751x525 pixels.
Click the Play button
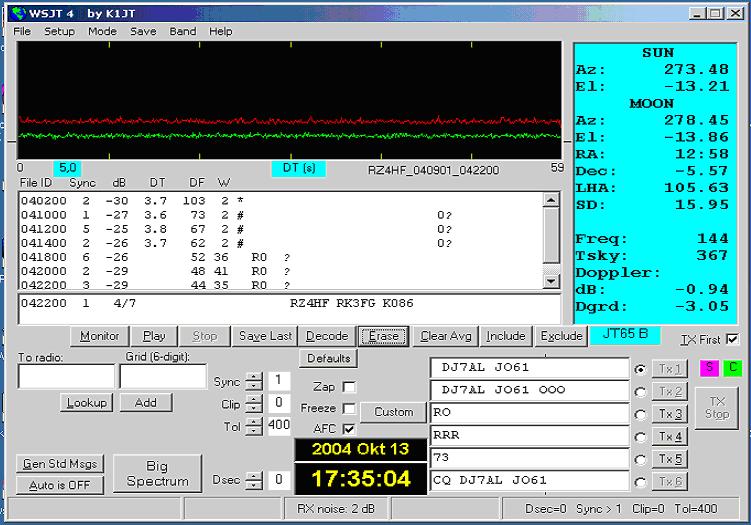point(154,336)
